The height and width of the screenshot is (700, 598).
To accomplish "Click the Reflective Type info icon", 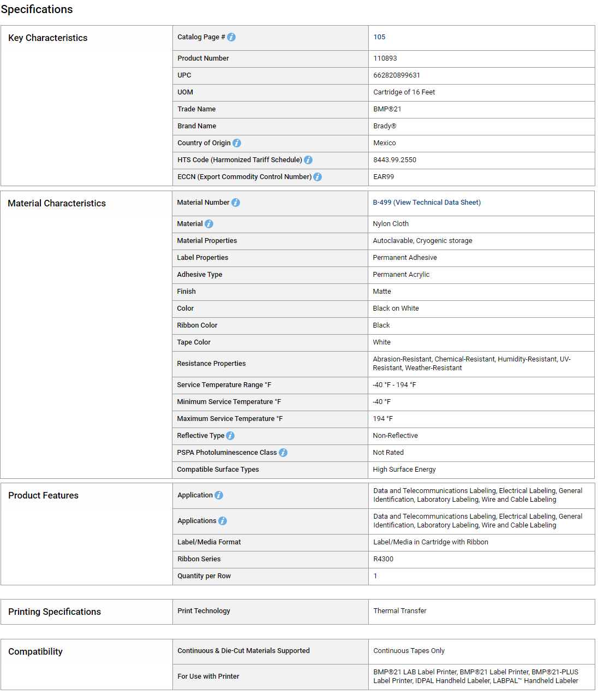I will (230, 436).
